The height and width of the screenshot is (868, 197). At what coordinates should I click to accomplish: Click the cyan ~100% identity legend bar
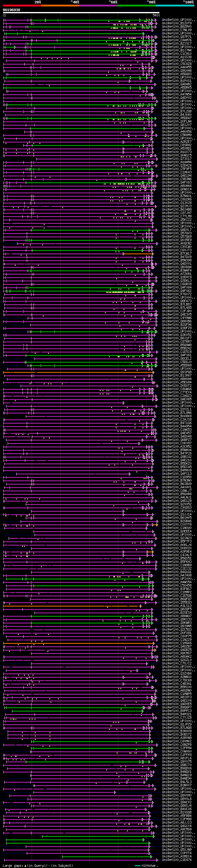(x=175, y=6)
